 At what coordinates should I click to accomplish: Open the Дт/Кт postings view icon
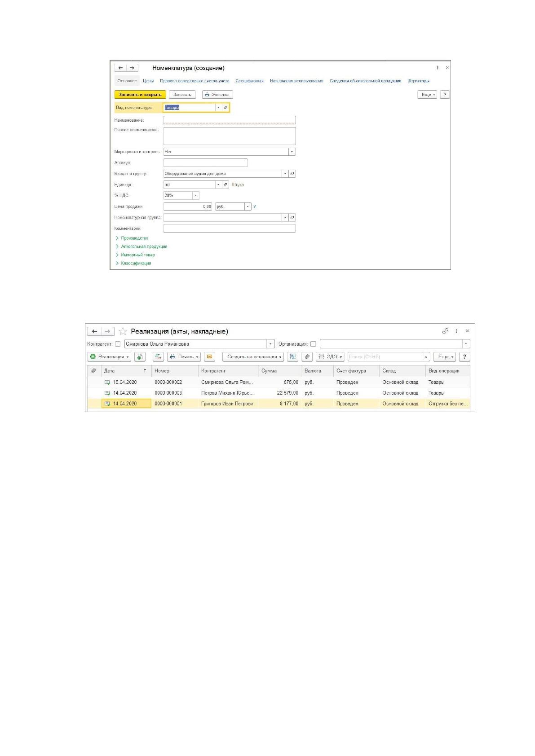(x=159, y=356)
